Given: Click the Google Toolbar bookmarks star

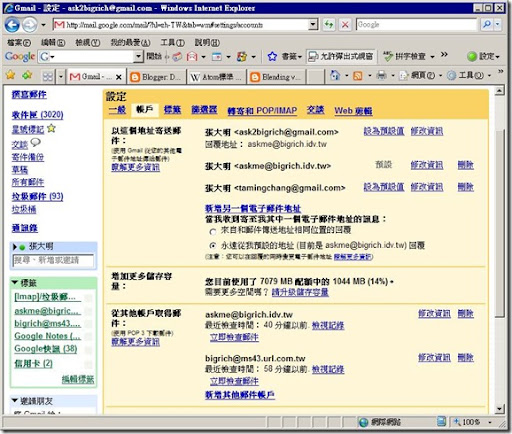Looking at the screenshot, I should [272, 56].
